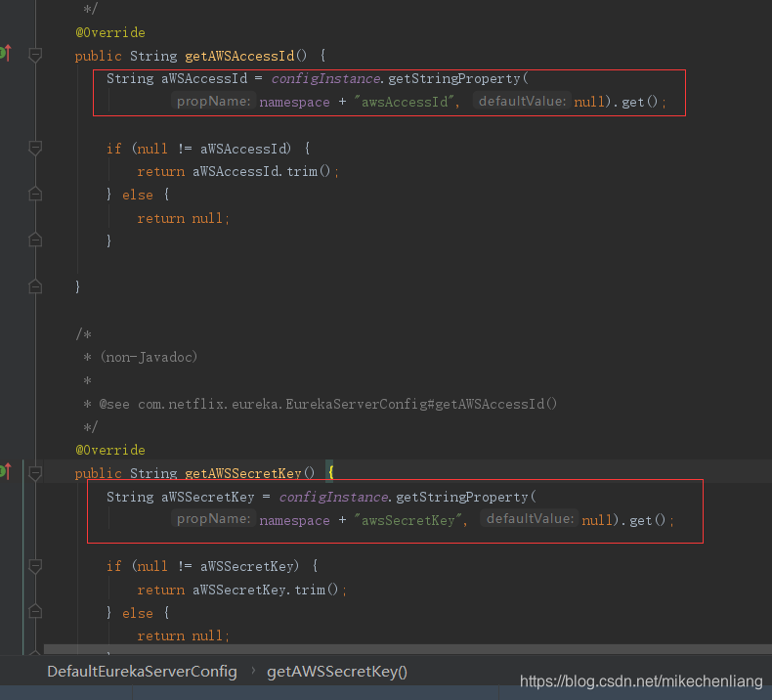
Task: Click the propName hint before "awsSecretKey"
Action: (x=213, y=519)
